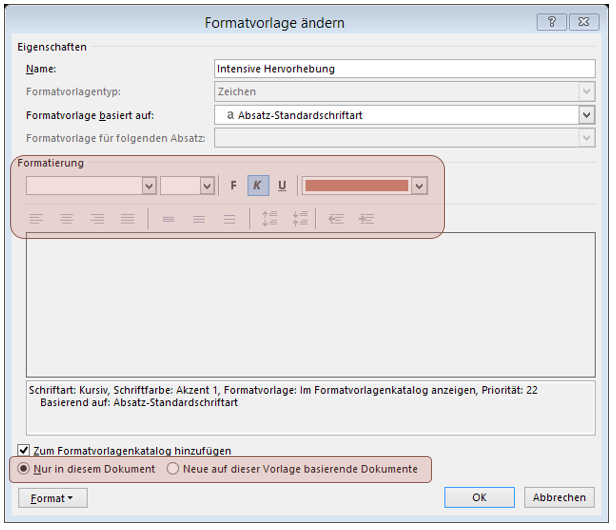
Task: Open the font name dropdown
Action: click(149, 186)
